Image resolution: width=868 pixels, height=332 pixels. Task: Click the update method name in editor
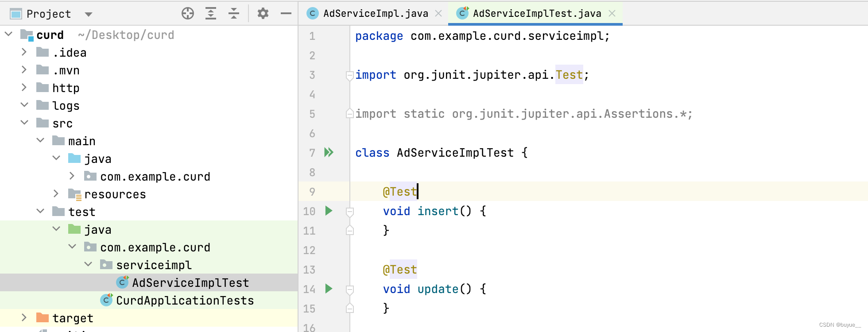(438, 289)
